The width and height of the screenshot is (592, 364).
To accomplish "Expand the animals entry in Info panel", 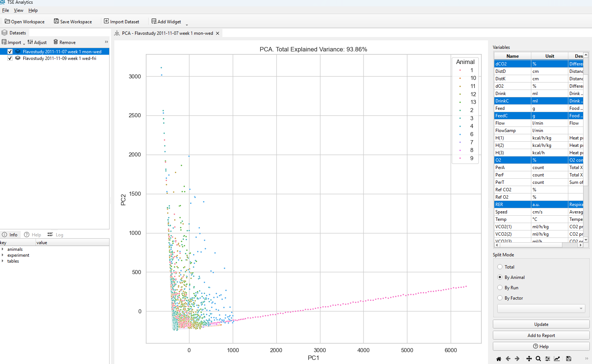I will [x=3, y=249].
